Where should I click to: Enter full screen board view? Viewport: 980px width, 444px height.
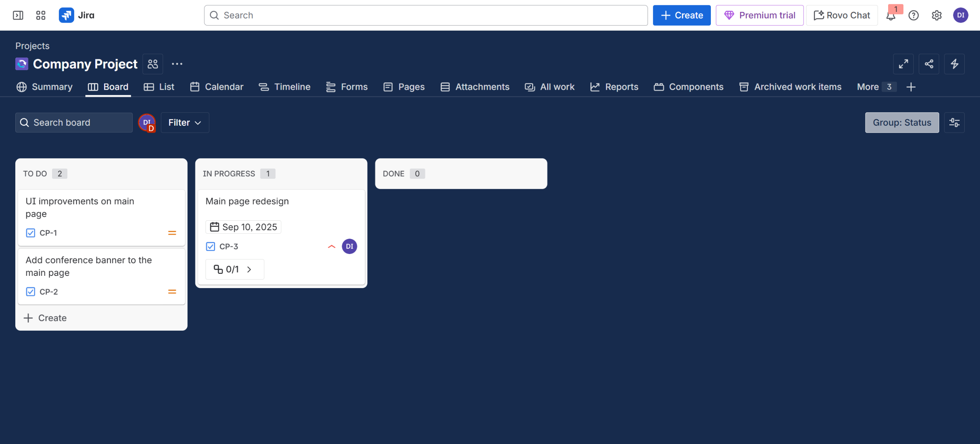[903, 64]
